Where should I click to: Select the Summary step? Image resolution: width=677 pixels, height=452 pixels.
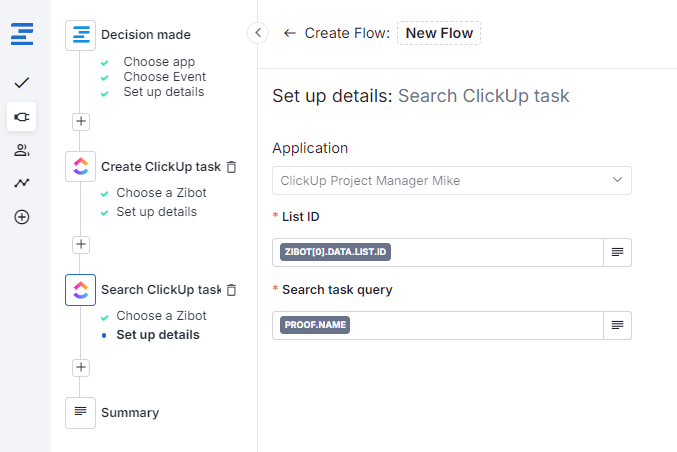(129, 412)
